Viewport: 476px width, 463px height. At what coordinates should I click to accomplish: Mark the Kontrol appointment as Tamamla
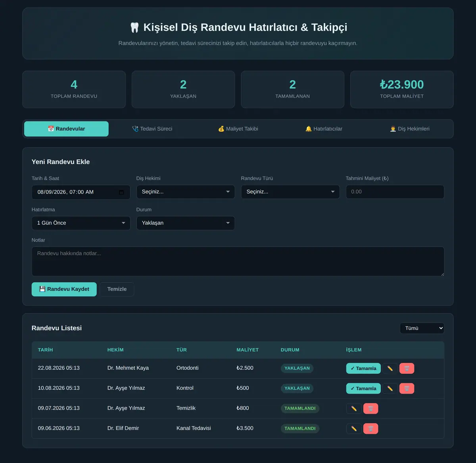point(363,389)
